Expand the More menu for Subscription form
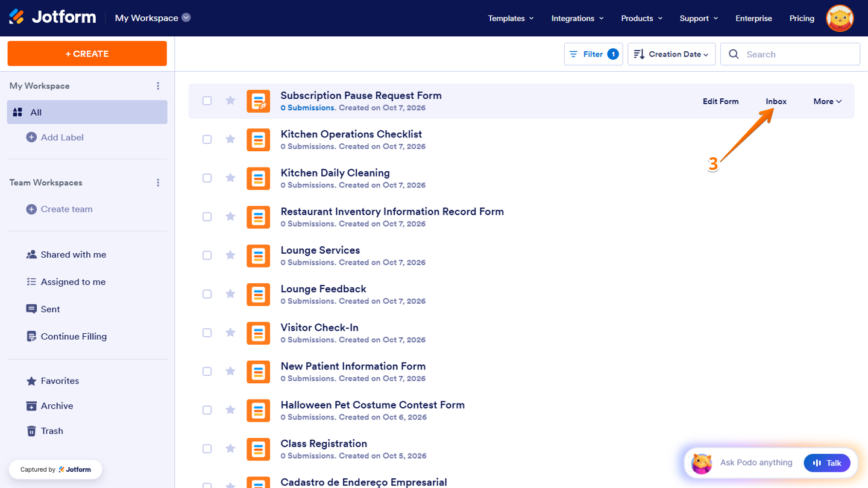Screen dimensions: 868x488 click(828, 101)
